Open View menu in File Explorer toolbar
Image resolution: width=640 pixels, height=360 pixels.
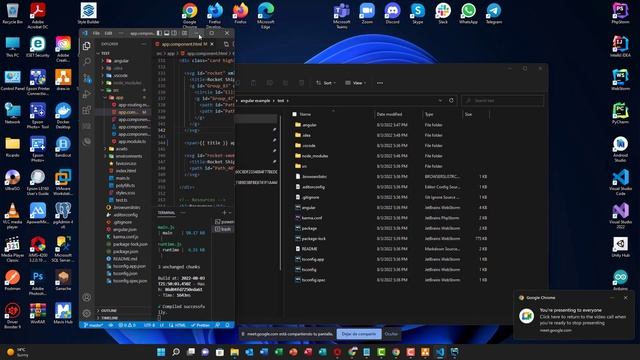click(355, 83)
